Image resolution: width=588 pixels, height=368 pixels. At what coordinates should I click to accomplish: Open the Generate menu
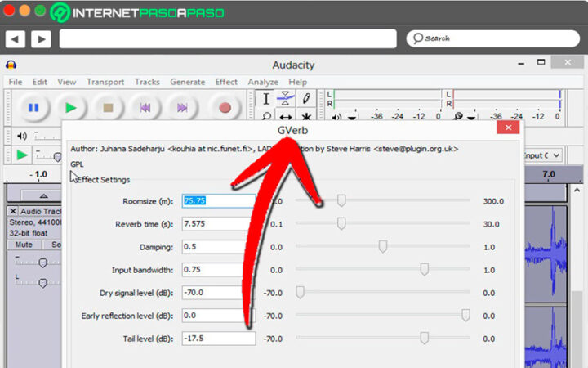tap(188, 82)
